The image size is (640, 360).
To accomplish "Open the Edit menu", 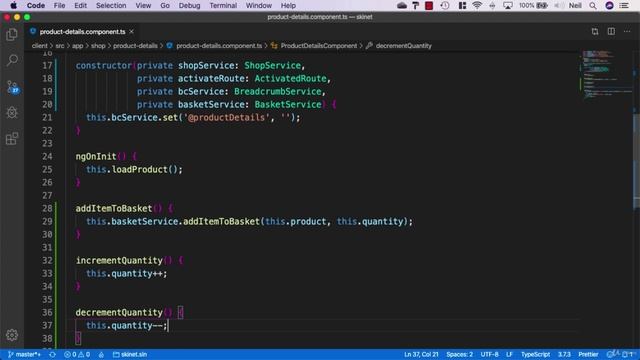I will point(80,6).
